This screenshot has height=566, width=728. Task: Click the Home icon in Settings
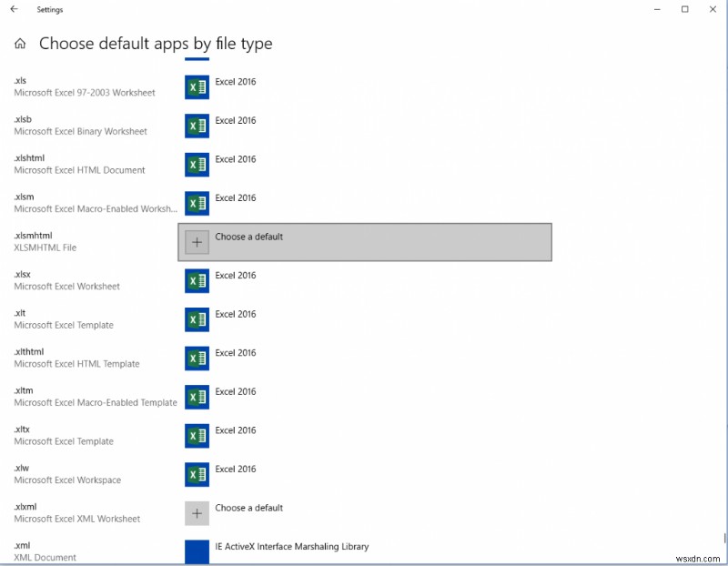(20, 43)
